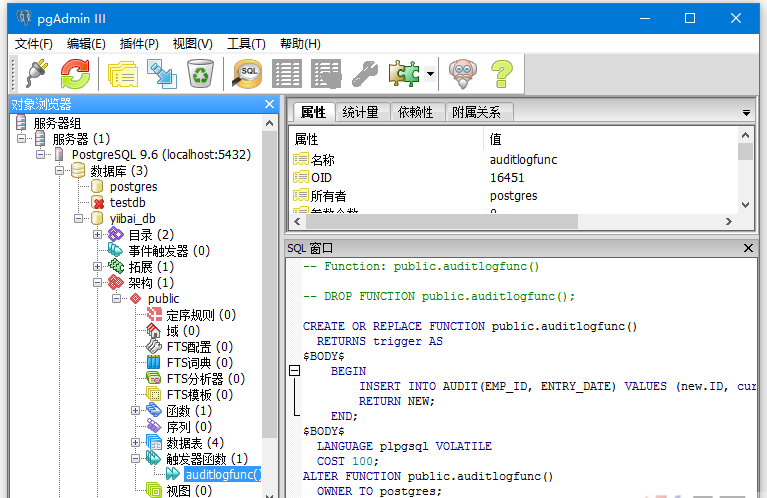
Task: Open object properties yellow folder icon
Action: point(123,74)
